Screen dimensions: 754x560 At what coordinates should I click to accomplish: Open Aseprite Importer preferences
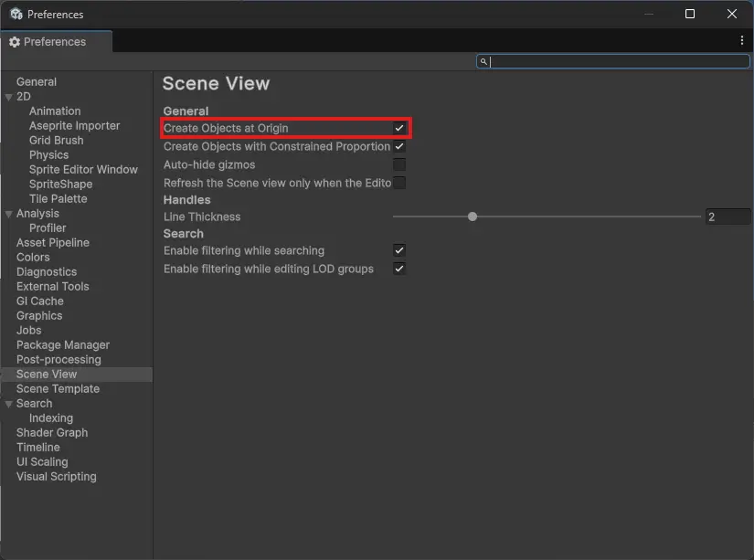(x=75, y=126)
